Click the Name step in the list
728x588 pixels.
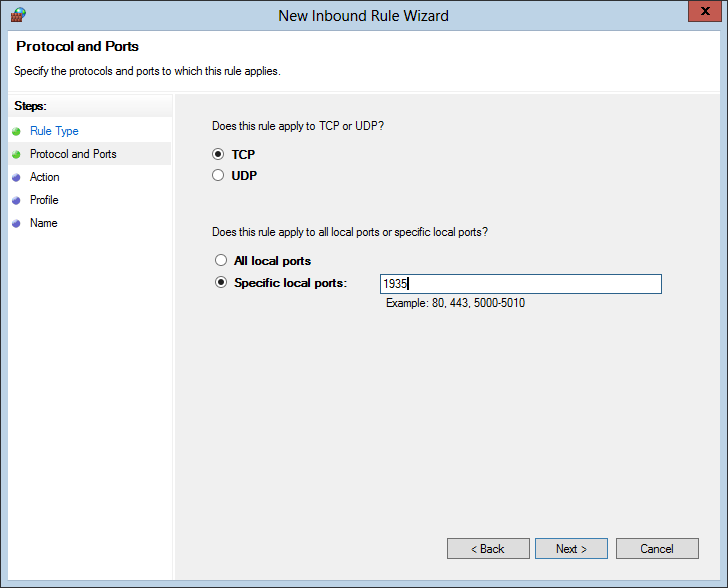pyautogui.click(x=44, y=223)
